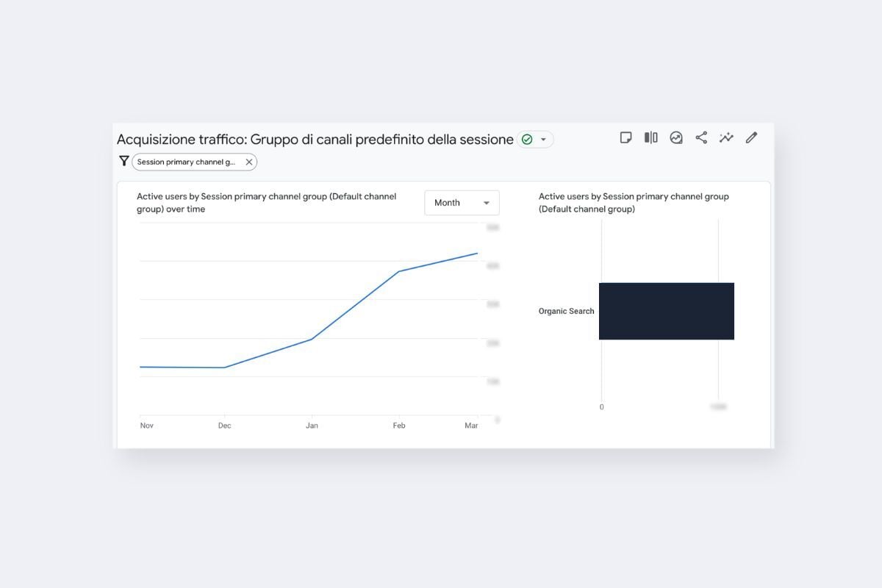Viewport: 882px width, 588px height.
Task: Click the line chart title over time
Action: coord(267,203)
